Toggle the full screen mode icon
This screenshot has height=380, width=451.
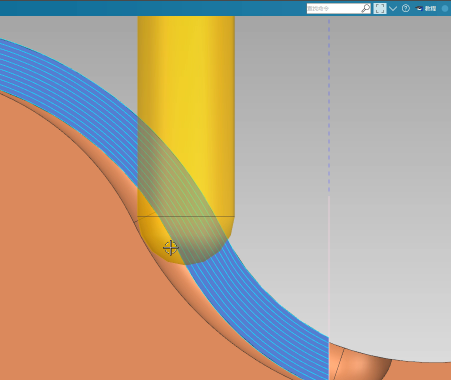pyautogui.click(x=380, y=8)
